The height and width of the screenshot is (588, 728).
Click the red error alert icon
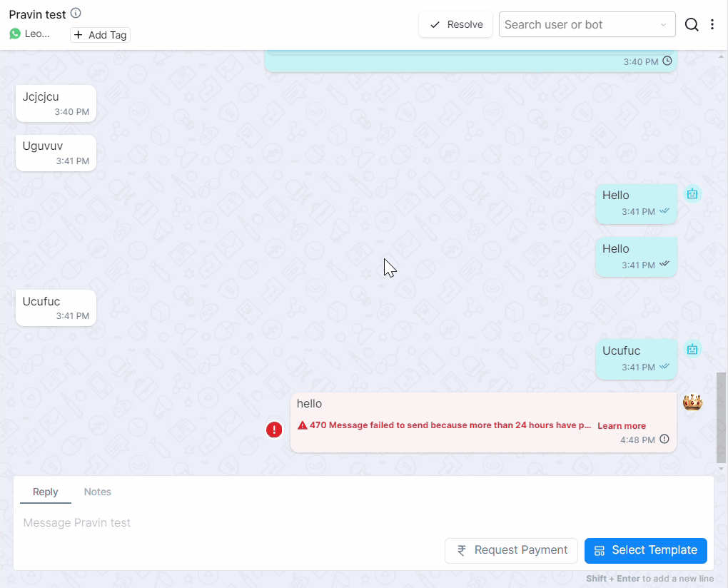tap(274, 430)
